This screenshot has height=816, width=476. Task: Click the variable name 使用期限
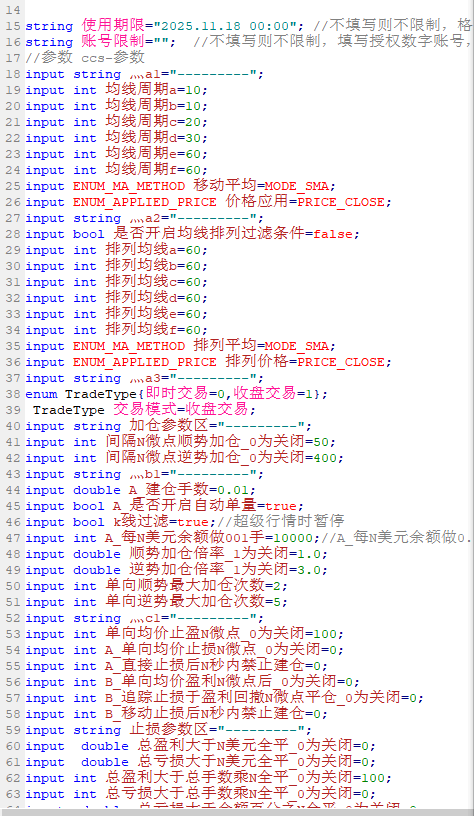114,26
